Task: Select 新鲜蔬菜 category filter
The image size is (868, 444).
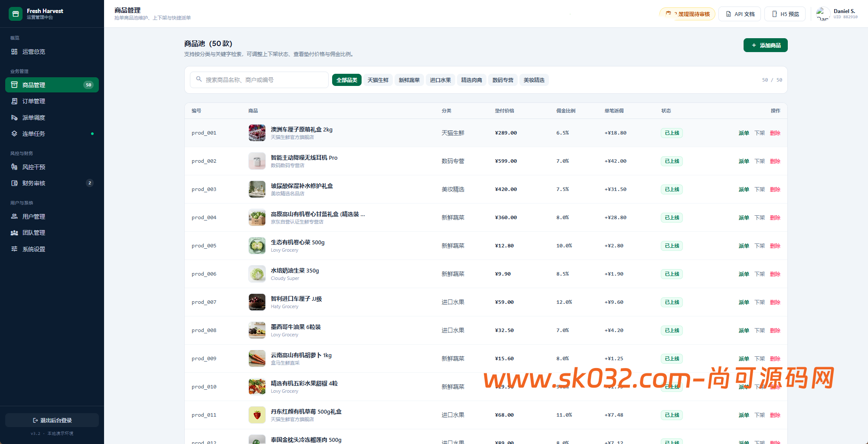Action: coord(409,80)
